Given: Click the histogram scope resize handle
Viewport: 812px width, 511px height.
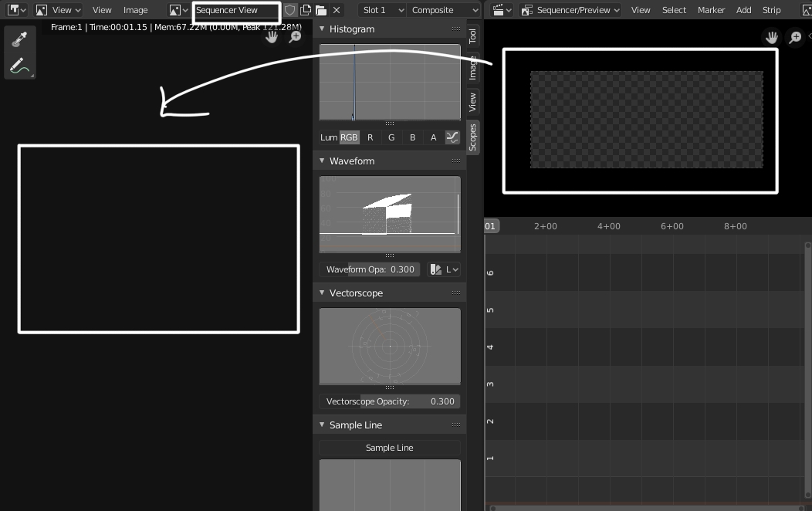Looking at the screenshot, I should [390, 124].
